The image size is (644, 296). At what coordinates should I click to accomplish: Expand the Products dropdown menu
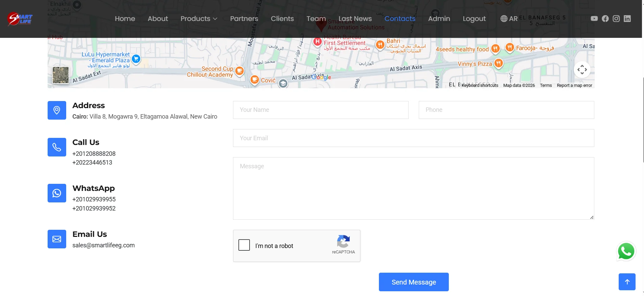tap(199, 19)
